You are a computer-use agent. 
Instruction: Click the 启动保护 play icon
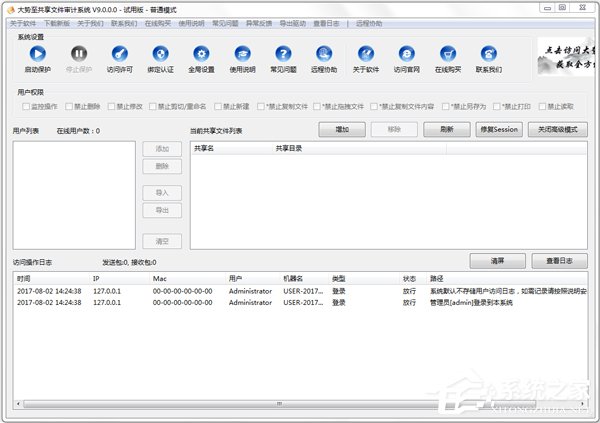coord(38,54)
